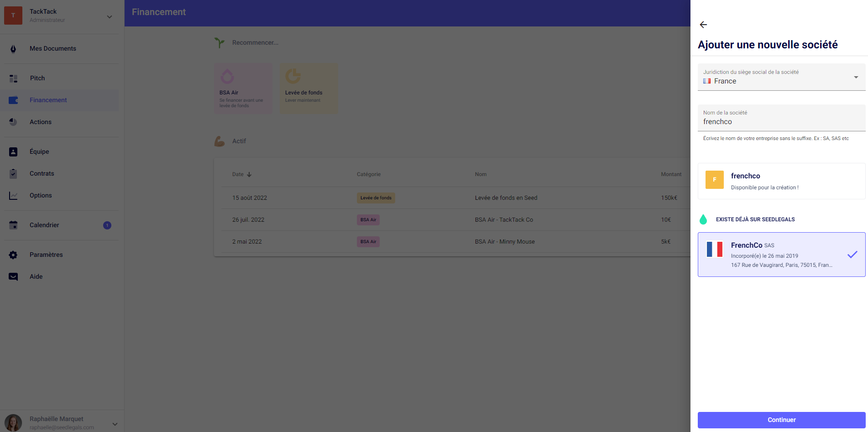Click the Paramètres gear icon
Image resolution: width=868 pixels, height=432 pixels.
point(13,255)
